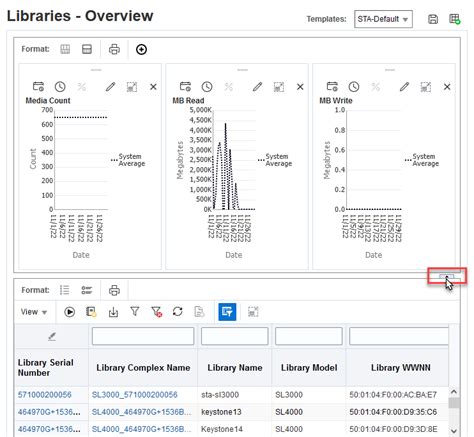Screen dimensions: 474x437
Task: Switch table format to list view icon
Action: pos(65,290)
